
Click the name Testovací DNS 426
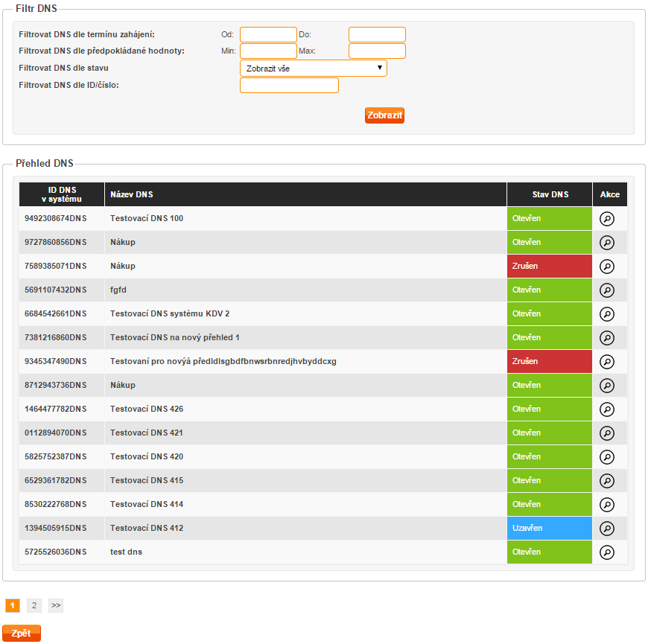(147, 409)
